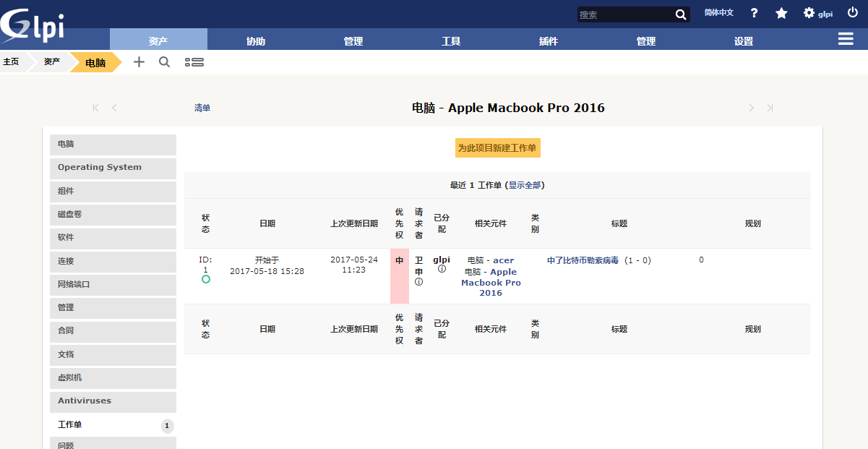Open the 协助 main menu
Viewport: 868px width, 449px height.
click(x=256, y=41)
